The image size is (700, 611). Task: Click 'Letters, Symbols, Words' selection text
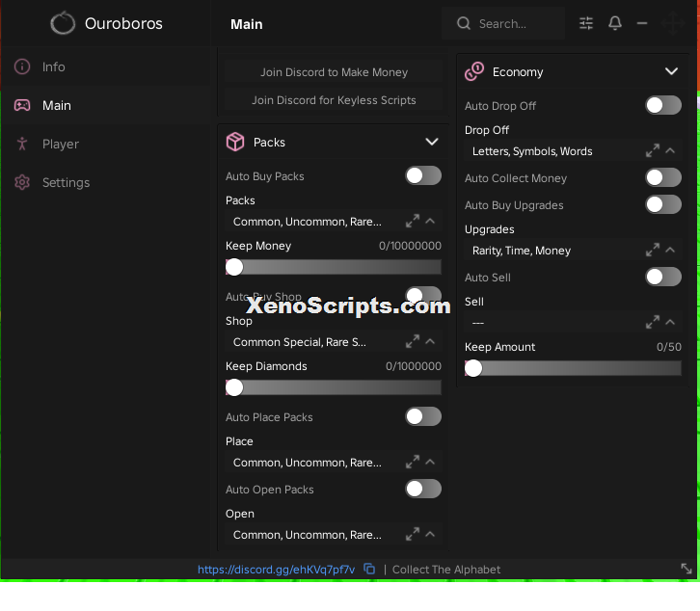pos(532,151)
